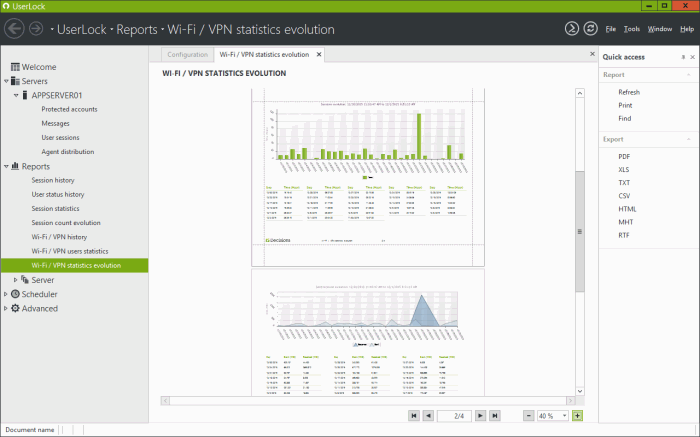The height and width of the screenshot is (437, 700).
Task: Open the Window menu
Action: tap(660, 29)
